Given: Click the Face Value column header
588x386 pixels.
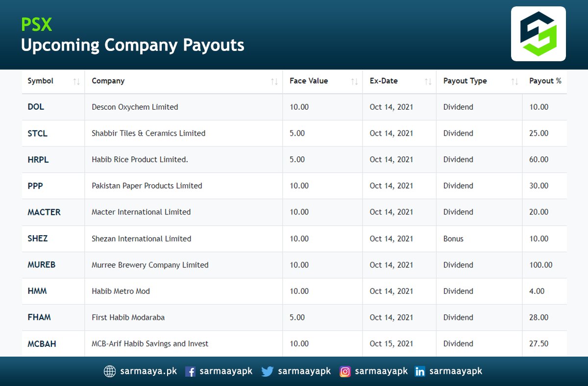Looking at the screenshot, I should (322, 81).
